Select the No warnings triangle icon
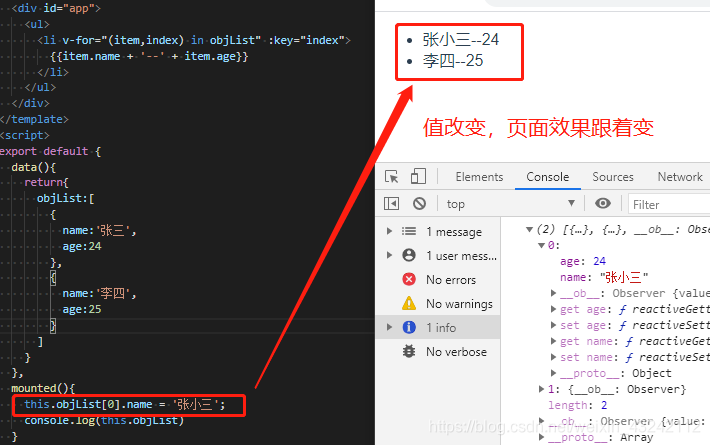This screenshot has width=710, height=445. pos(409,303)
